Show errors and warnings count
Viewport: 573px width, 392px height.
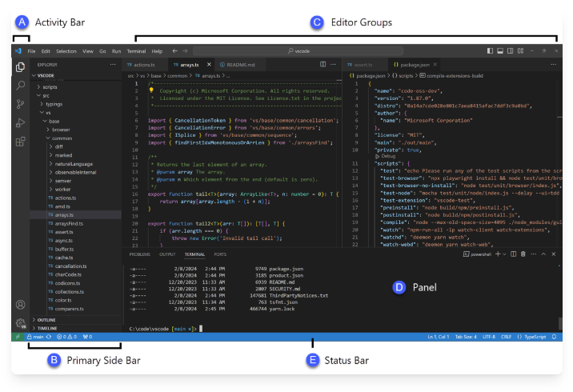[x=66, y=337]
